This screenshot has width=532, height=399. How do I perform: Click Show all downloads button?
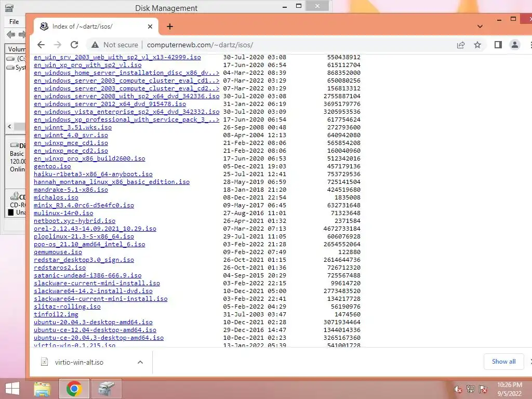tap(503, 362)
